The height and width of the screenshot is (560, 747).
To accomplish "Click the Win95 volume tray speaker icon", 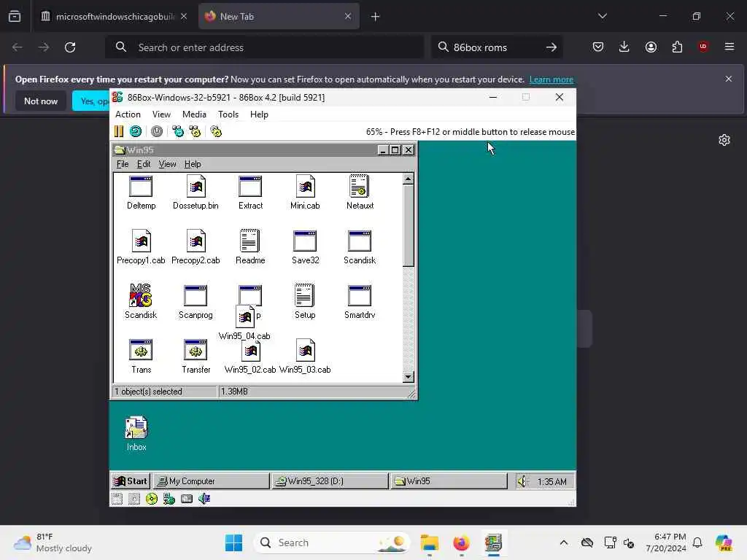I will click(x=522, y=481).
